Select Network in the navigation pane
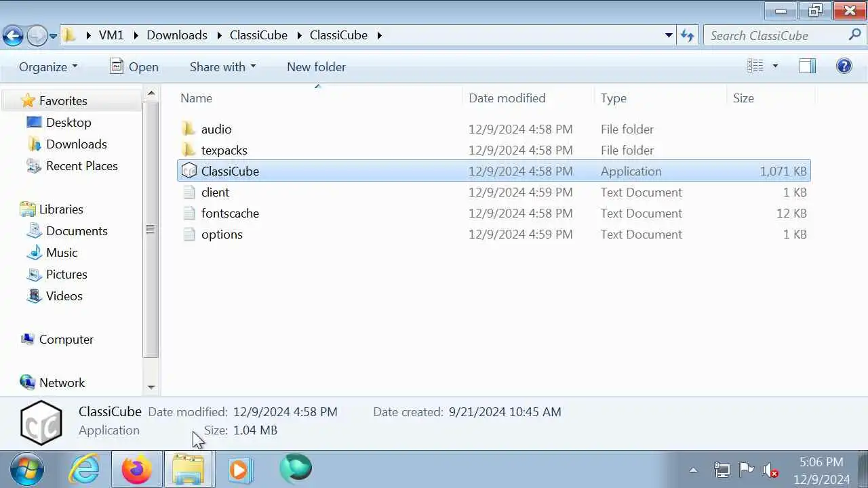This screenshot has width=868, height=488. (62, 382)
